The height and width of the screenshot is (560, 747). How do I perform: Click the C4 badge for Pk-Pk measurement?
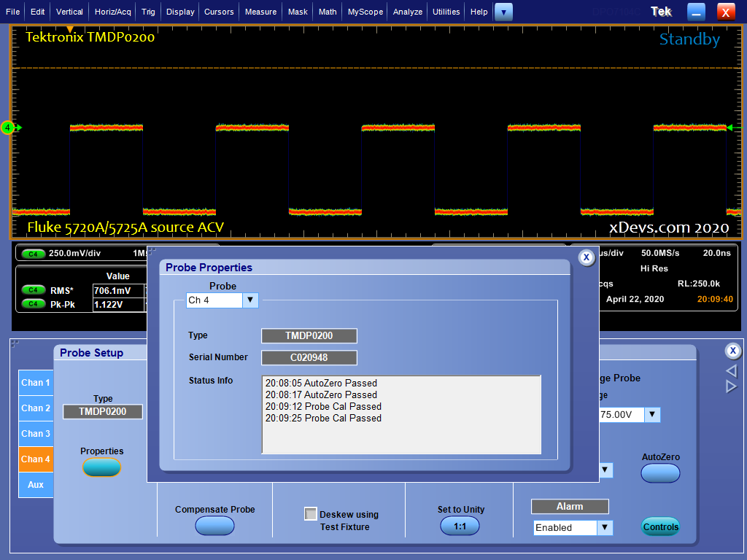point(34,304)
